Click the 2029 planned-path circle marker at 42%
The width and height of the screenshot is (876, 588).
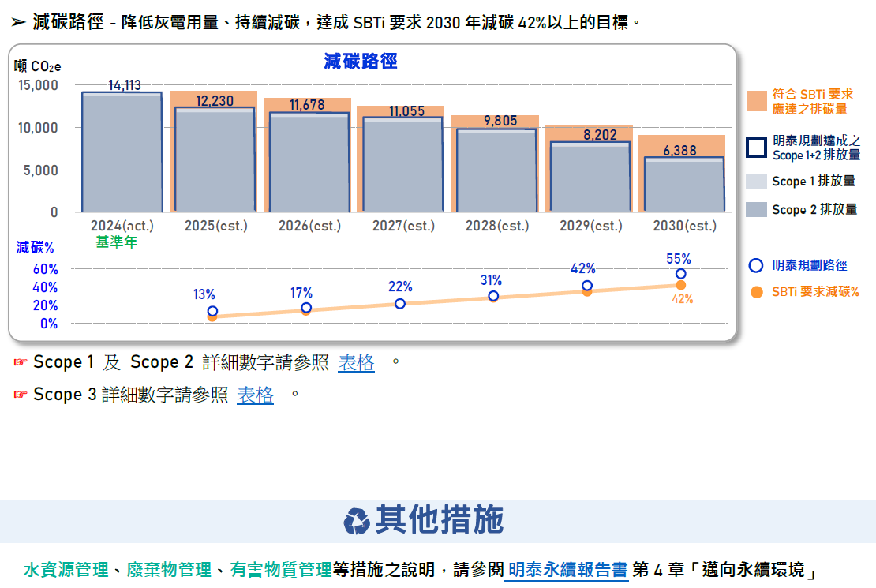pyautogui.click(x=587, y=286)
